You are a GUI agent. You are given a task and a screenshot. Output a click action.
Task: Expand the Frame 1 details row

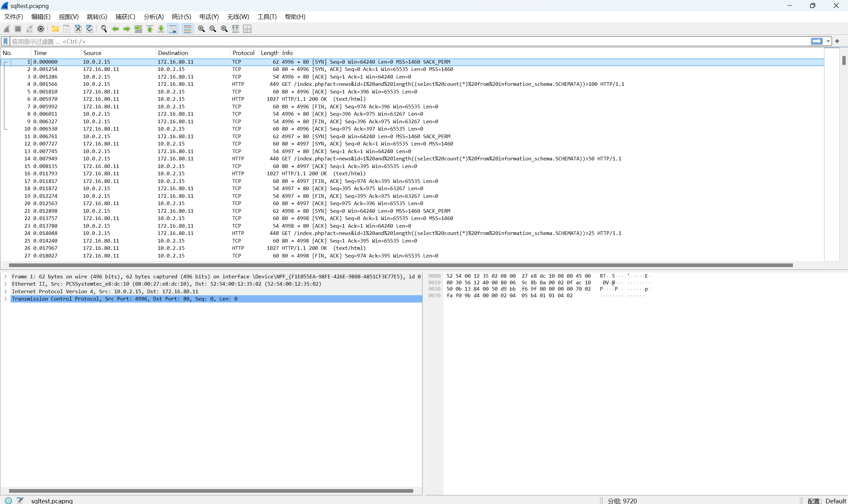pyautogui.click(x=5, y=276)
